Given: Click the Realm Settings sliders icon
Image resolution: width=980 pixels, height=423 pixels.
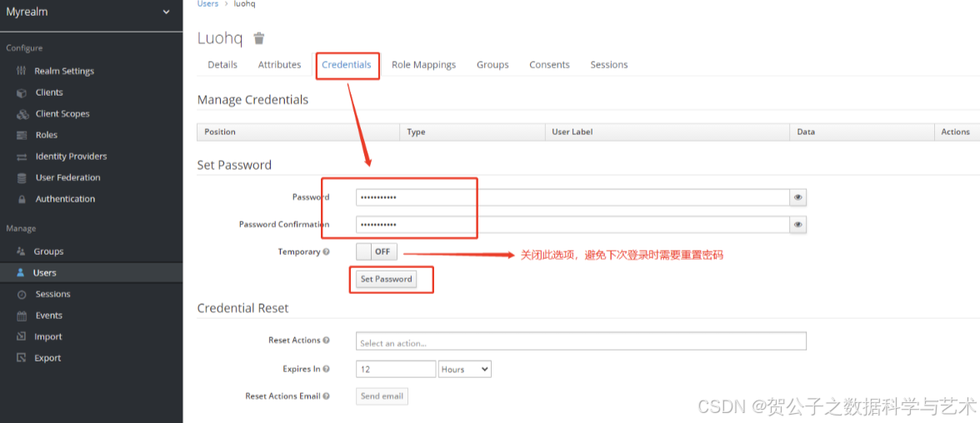Looking at the screenshot, I should tap(22, 71).
